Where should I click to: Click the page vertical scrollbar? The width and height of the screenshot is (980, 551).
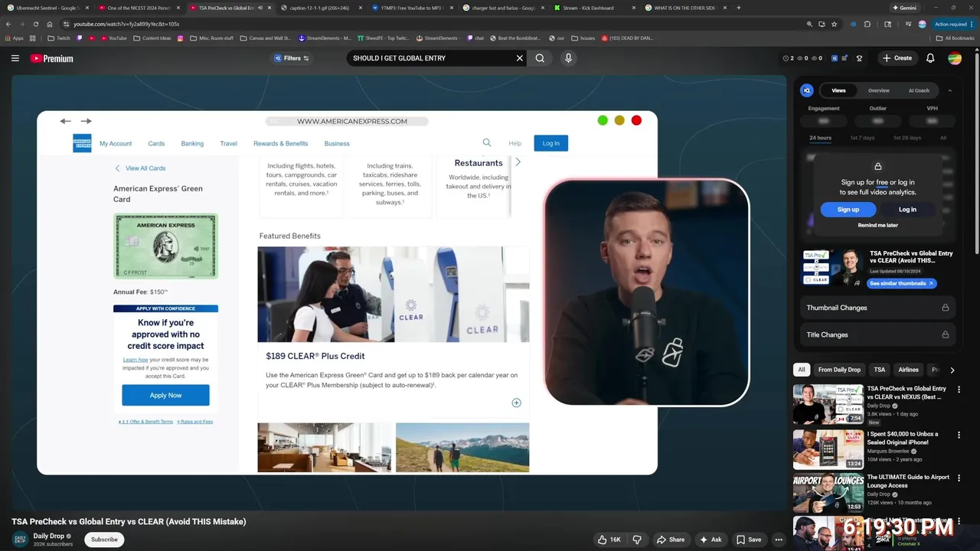pyautogui.click(x=977, y=153)
